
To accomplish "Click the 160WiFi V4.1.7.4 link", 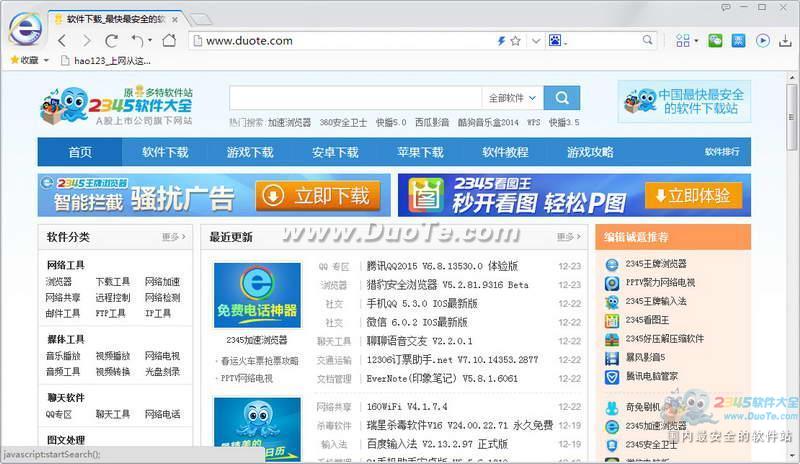I will (x=407, y=407).
